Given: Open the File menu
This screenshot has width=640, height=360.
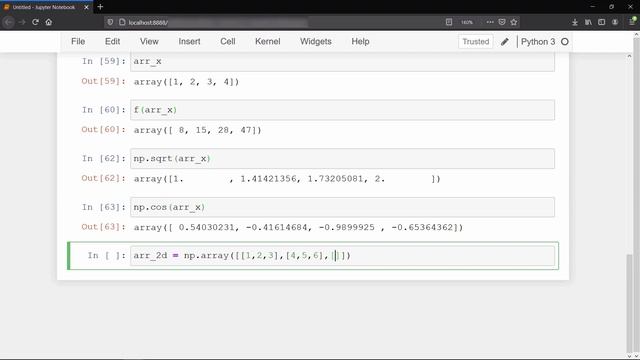Looking at the screenshot, I should [x=78, y=42].
